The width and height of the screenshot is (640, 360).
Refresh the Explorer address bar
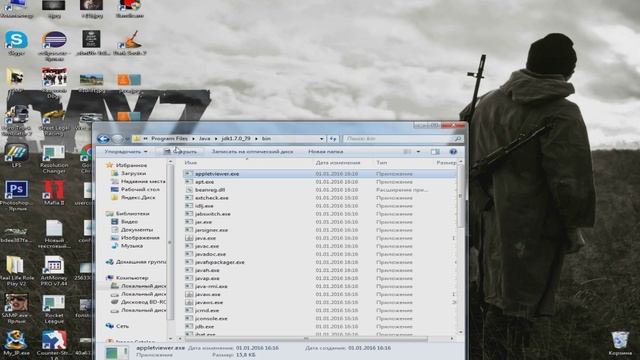point(333,139)
